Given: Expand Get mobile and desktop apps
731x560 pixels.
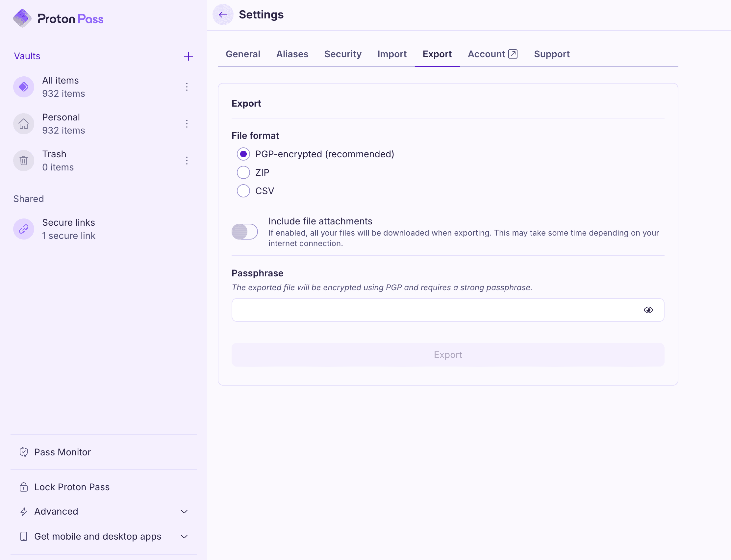Looking at the screenshot, I should (x=184, y=537).
